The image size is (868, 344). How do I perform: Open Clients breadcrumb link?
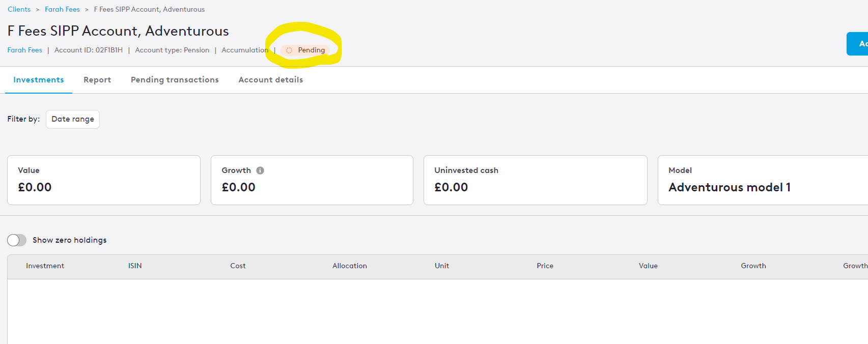(19, 9)
